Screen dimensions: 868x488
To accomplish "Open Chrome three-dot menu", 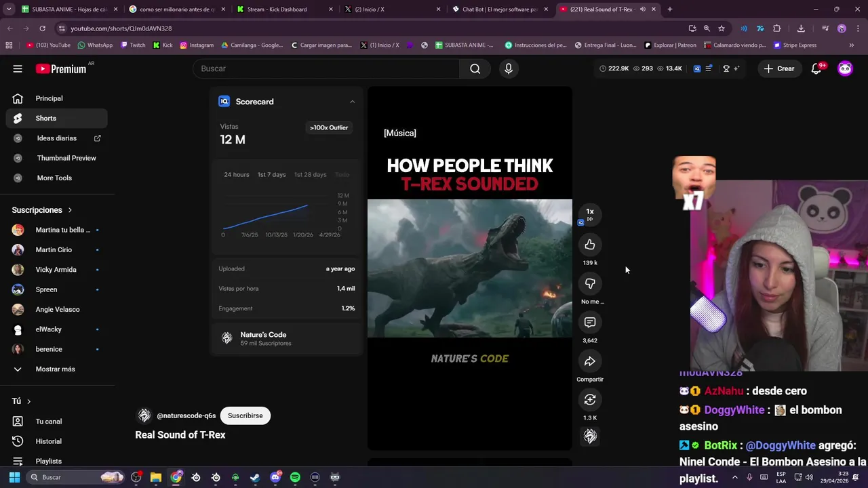I will pyautogui.click(x=858, y=28).
